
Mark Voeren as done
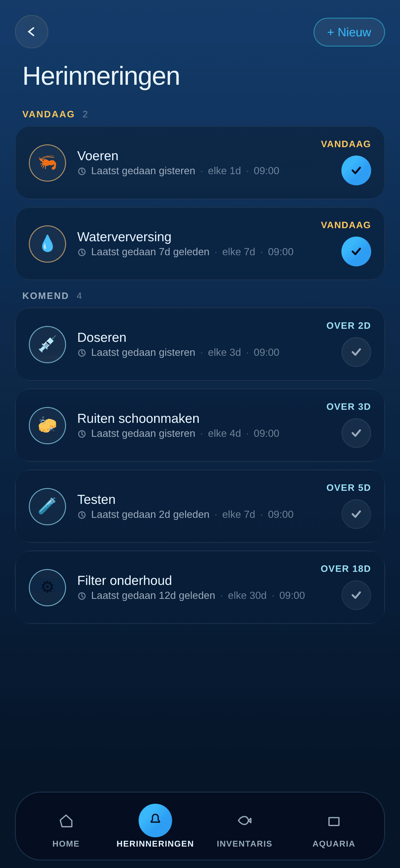pyautogui.click(x=356, y=170)
